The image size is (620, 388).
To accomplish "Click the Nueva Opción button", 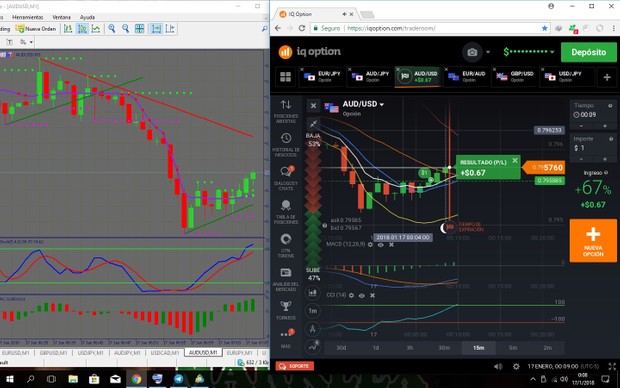I will pyautogui.click(x=593, y=240).
